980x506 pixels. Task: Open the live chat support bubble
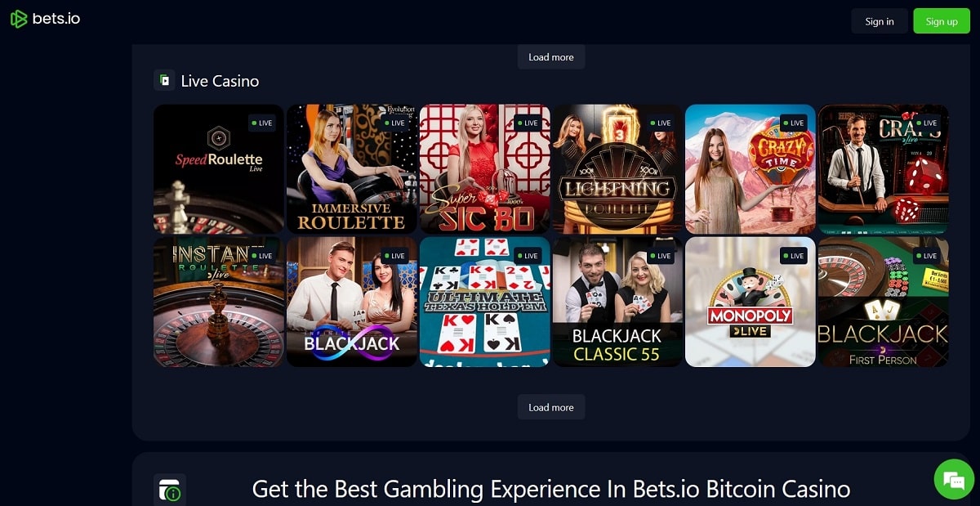pos(954,479)
